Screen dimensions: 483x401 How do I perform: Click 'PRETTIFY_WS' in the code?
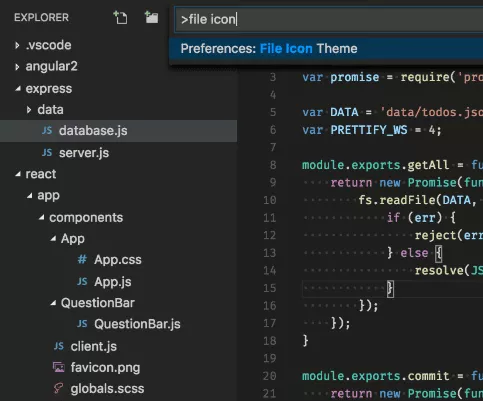369,130
